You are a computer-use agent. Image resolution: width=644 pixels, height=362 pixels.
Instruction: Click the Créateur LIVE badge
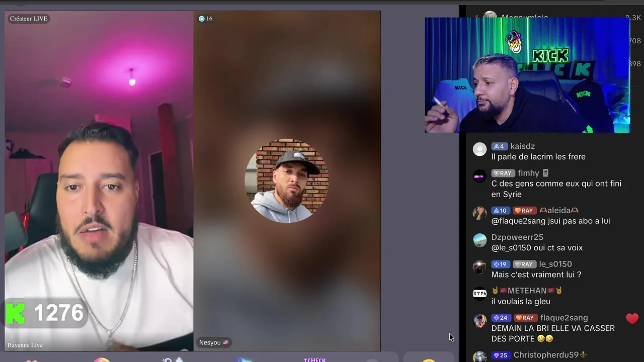coord(29,19)
